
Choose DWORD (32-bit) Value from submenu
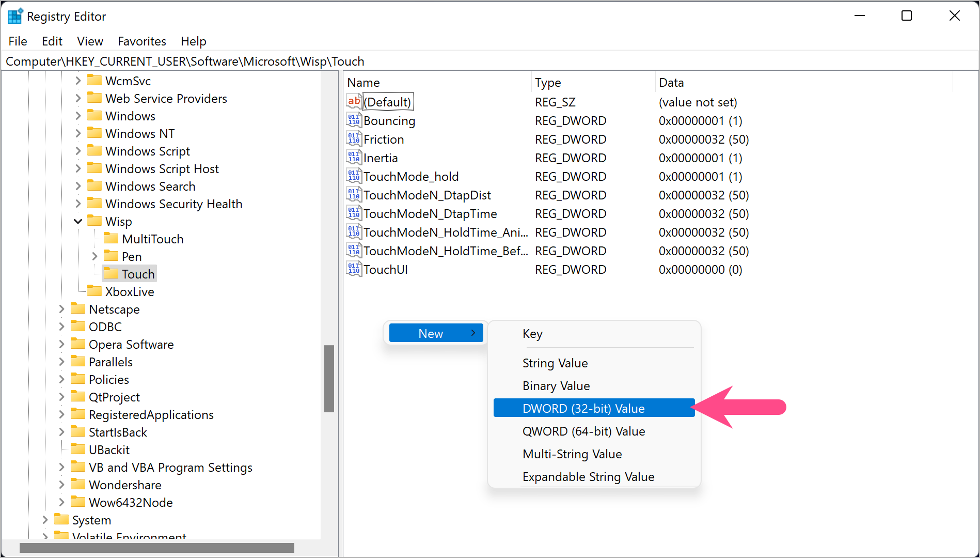coord(583,408)
